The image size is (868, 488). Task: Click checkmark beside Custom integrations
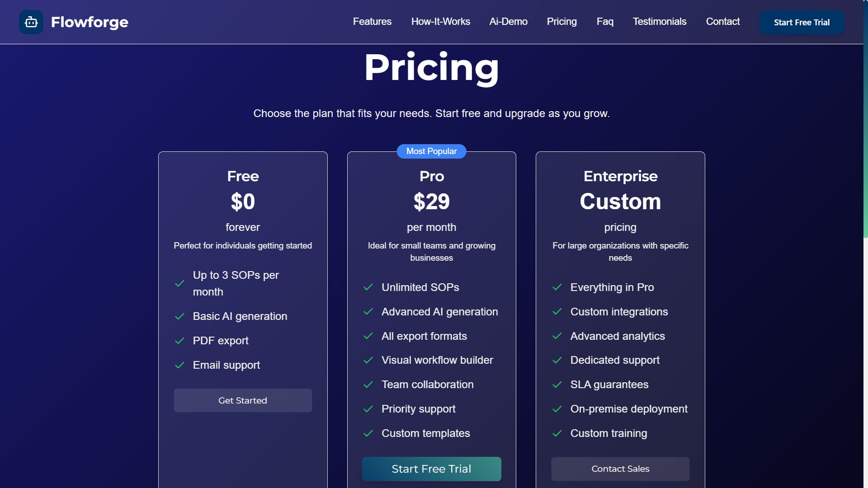pos(557,312)
